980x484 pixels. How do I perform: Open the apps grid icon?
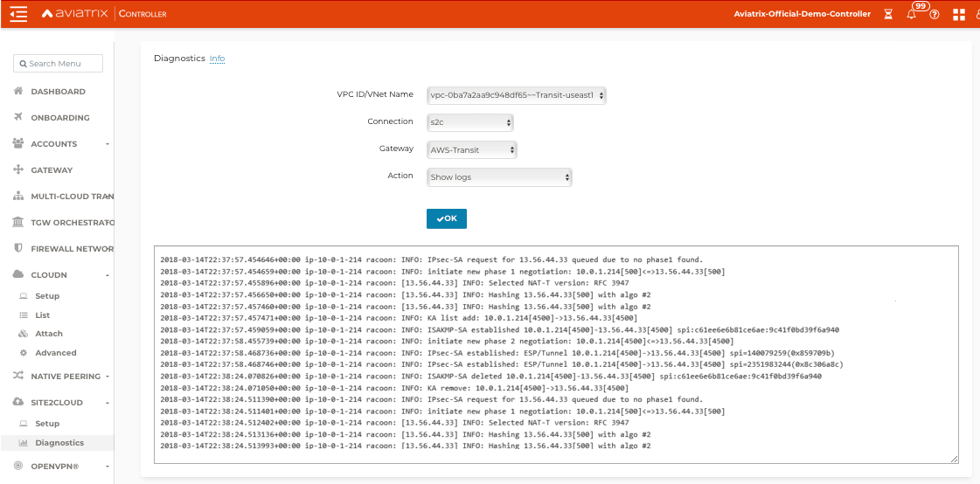click(959, 15)
